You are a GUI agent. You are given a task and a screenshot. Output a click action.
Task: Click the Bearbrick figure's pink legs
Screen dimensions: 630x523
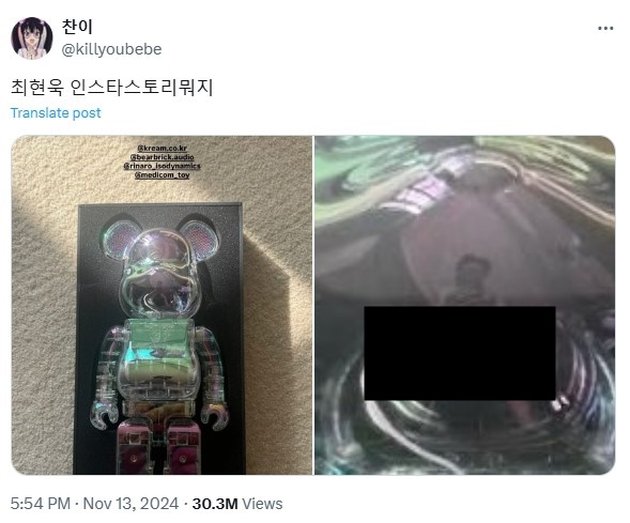tap(159, 445)
